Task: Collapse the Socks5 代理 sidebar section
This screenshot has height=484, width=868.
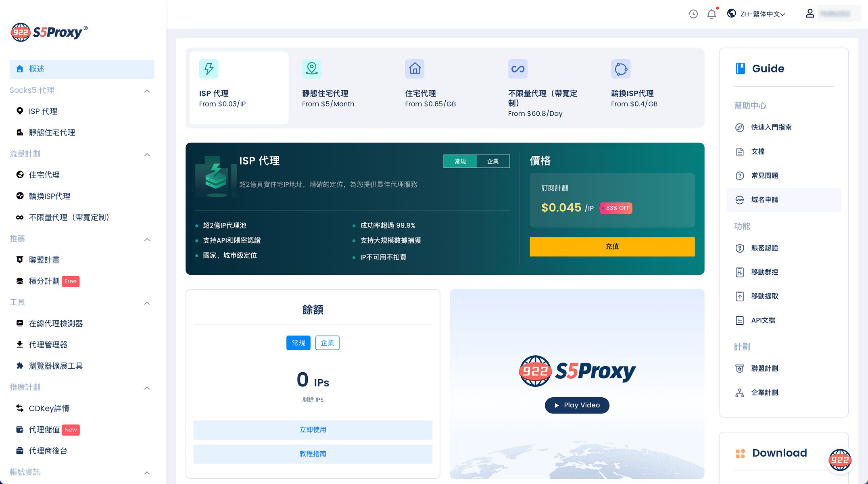Action: pos(148,91)
